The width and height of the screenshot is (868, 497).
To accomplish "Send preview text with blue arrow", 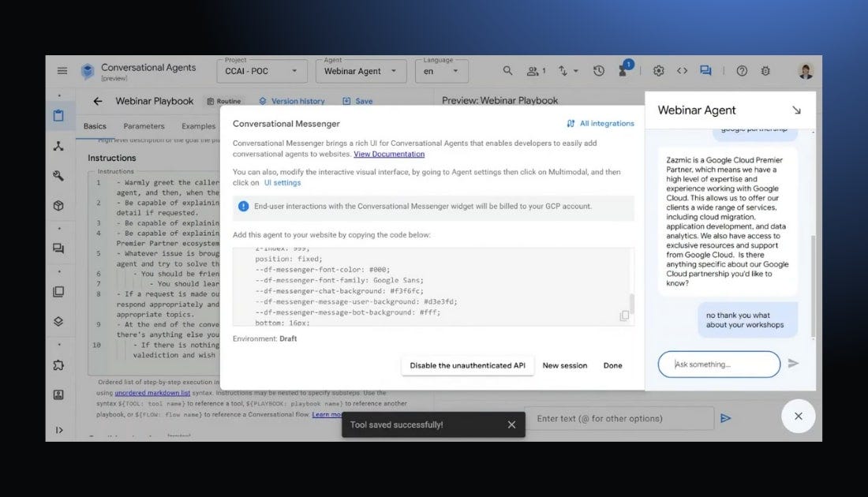I will point(725,418).
